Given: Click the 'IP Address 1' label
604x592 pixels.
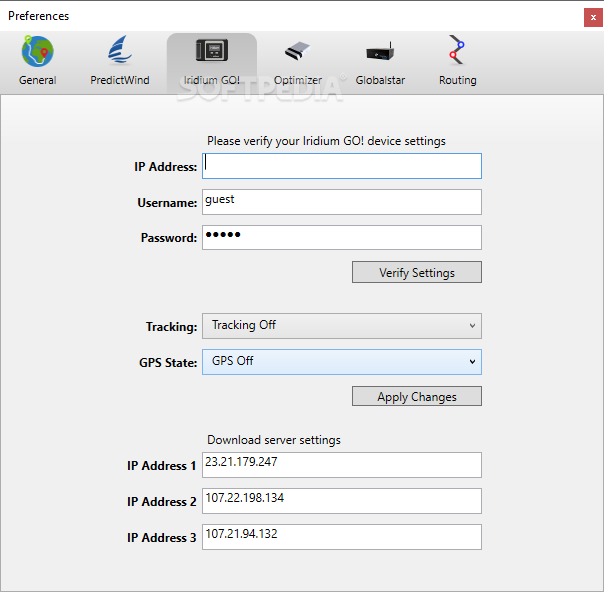Looking at the screenshot, I should pyautogui.click(x=161, y=466).
